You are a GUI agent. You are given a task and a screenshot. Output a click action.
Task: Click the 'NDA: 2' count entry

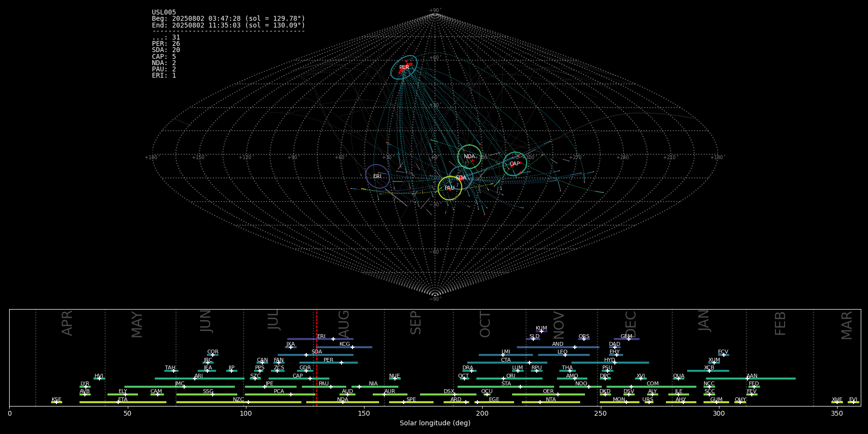pyautogui.click(x=164, y=63)
